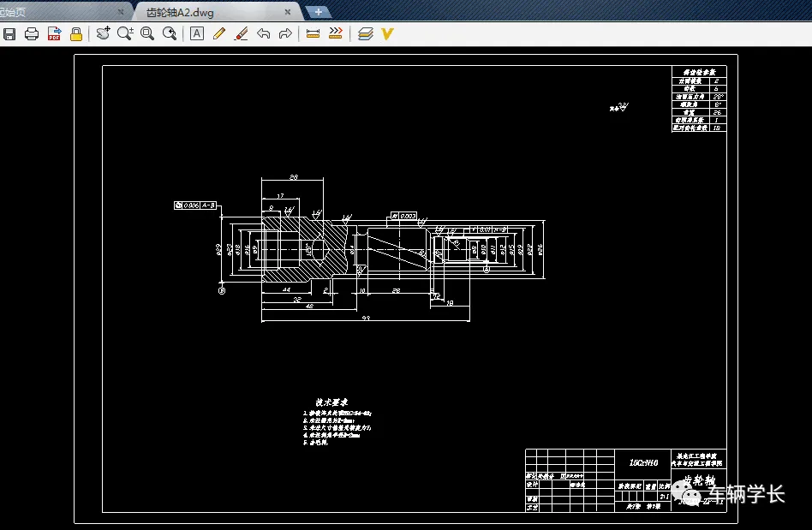Click the overall length dimension 93

pyautogui.click(x=366, y=318)
